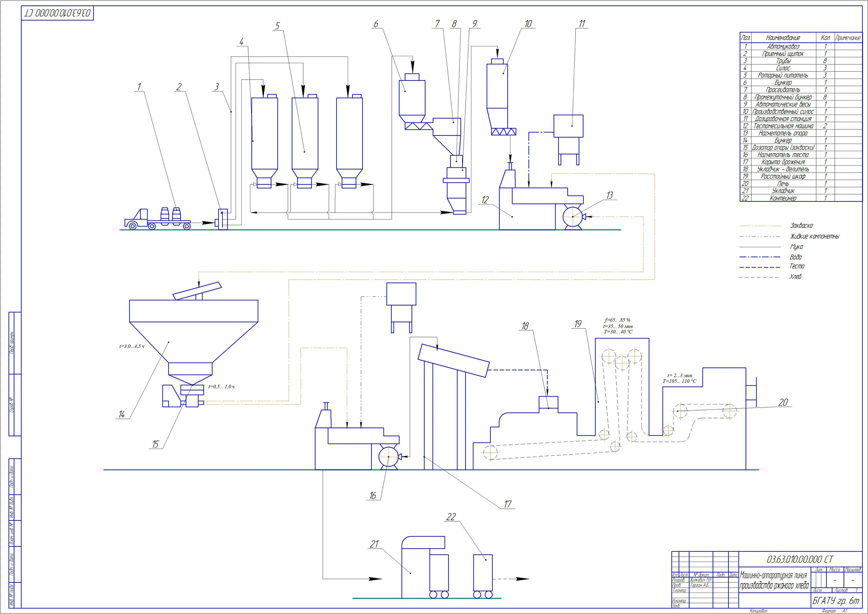
Task: Select 'Бункер' in table row 14
Action: (783, 140)
